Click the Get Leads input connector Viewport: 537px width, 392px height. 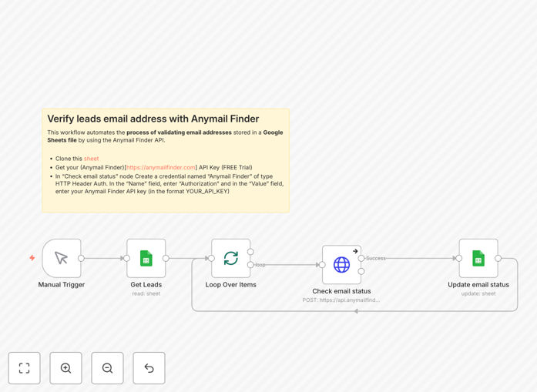(126, 258)
